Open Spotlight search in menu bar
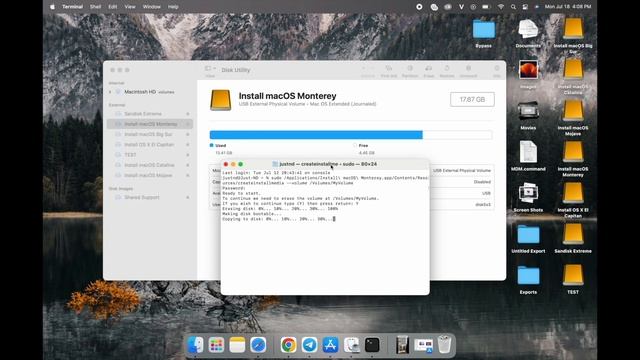Viewport: 640px width, 360px height. pos(513,7)
